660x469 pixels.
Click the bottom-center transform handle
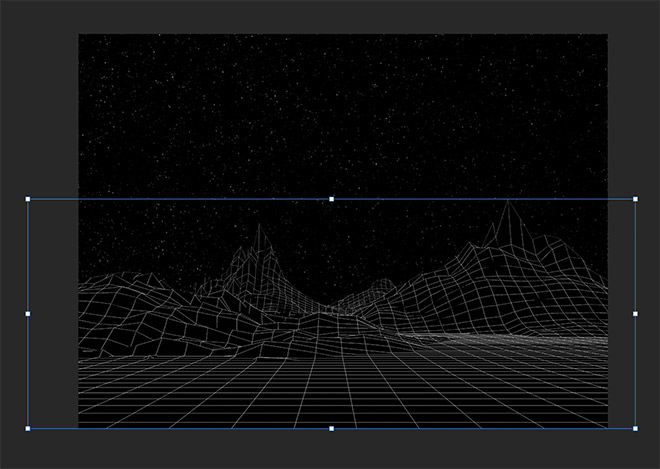point(332,428)
